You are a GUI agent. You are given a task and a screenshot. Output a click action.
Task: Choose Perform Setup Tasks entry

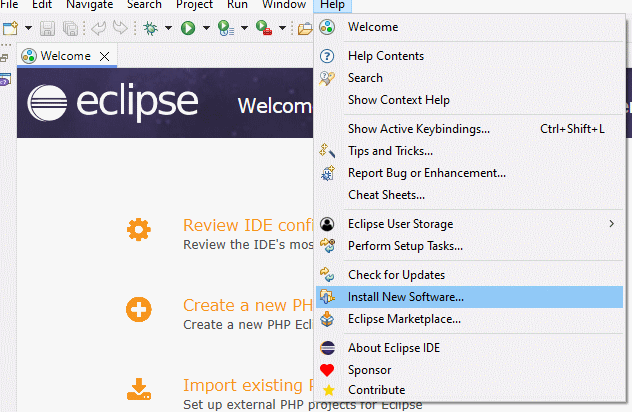click(x=470, y=246)
